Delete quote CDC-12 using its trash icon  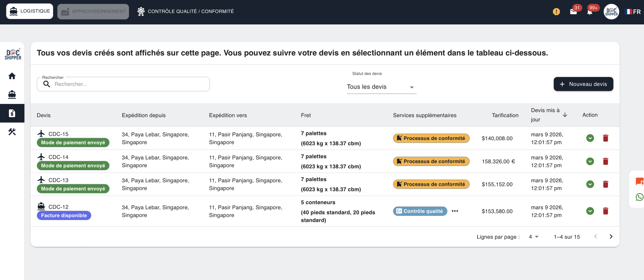tap(606, 211)
